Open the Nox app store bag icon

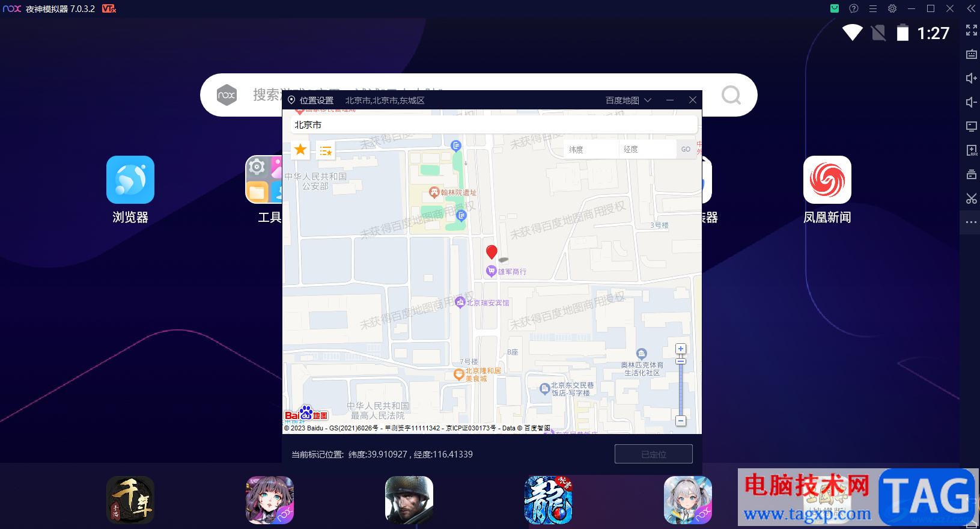834,8
